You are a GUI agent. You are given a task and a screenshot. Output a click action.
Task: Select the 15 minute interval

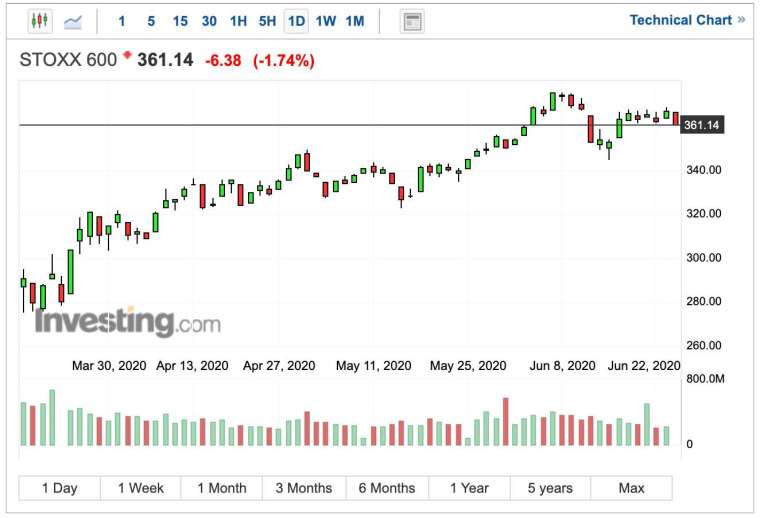[180, 21]
